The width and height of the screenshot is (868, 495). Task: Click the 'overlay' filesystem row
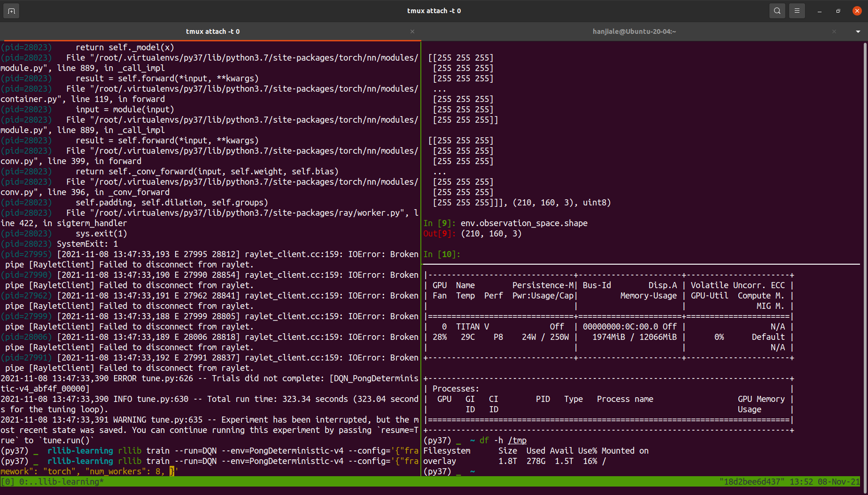pos(515,461)
